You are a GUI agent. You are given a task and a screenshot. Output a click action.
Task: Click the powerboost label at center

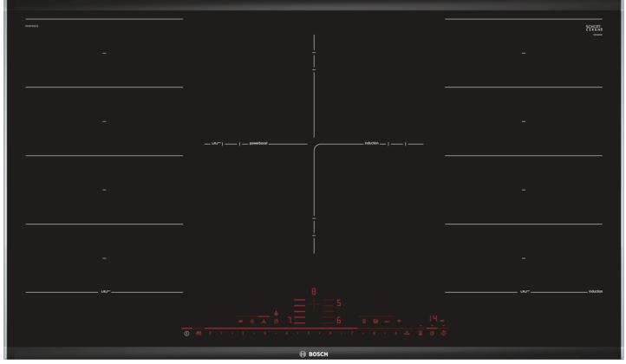(x=260, y=143)
